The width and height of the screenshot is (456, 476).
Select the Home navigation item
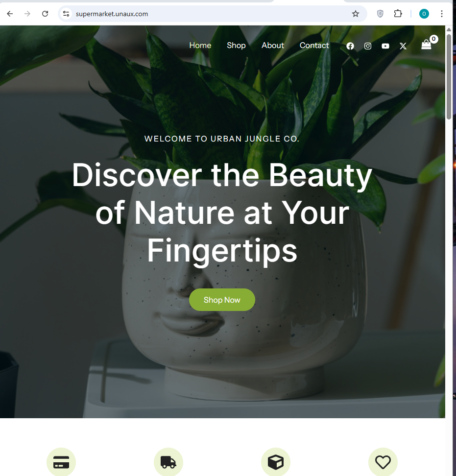[200, 45]
